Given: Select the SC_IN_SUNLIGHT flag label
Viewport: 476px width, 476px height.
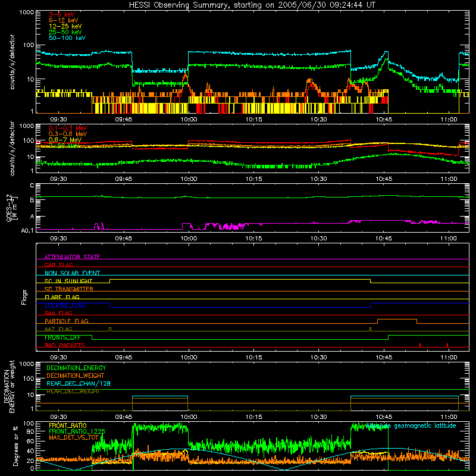Looking at the screenshot, I should [x=68, y=281].
